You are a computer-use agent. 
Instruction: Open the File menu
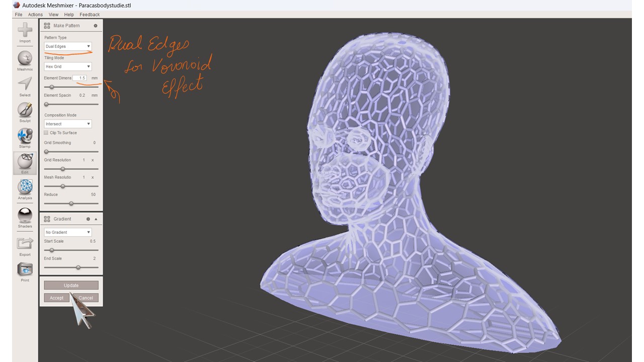(19, 15)
